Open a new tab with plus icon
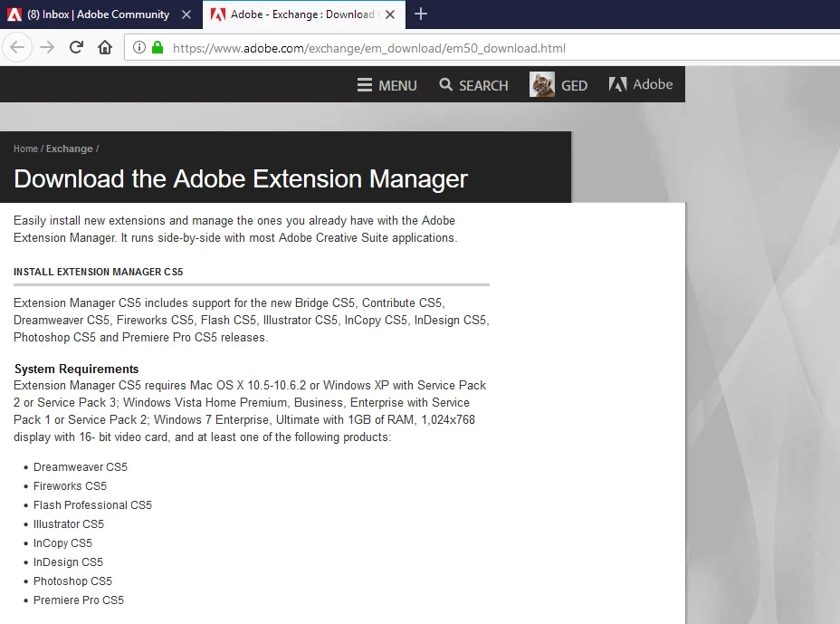The width and height of the screenshot is (840, 624). [x=421, y=14]
